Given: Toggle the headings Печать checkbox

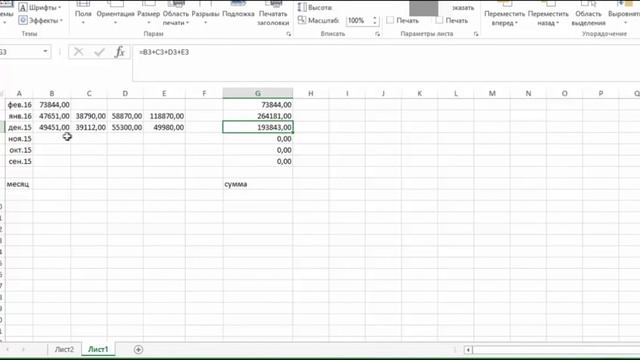Looking at the screenshot, I should point(439,20).
